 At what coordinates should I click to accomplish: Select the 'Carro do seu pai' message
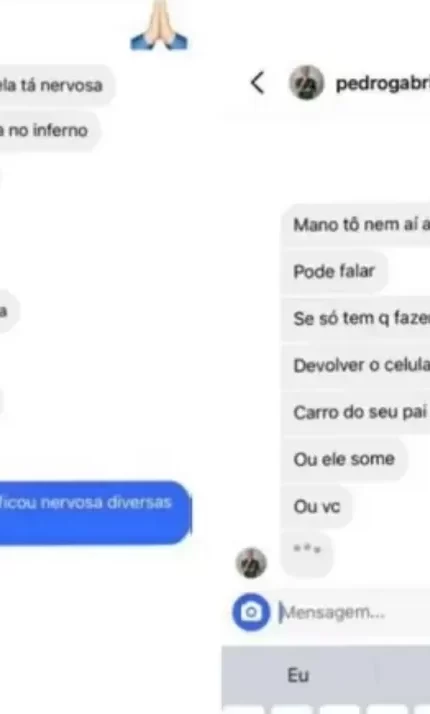tap(356, 412)
